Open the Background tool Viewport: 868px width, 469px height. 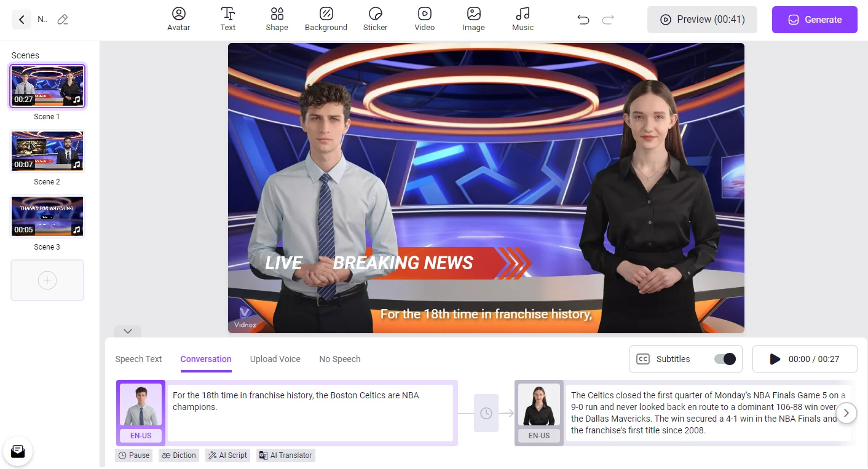[326, 19]
